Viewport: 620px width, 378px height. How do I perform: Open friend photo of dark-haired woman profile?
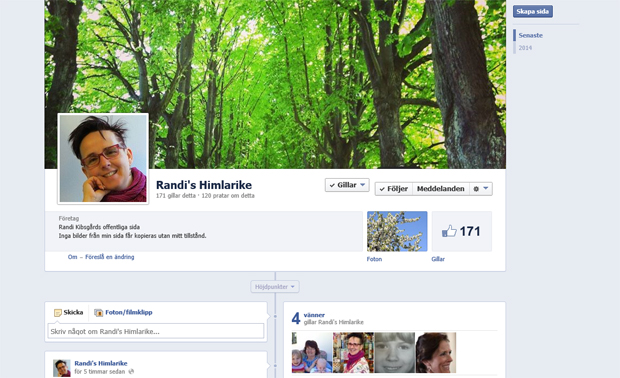pos(436,353)
